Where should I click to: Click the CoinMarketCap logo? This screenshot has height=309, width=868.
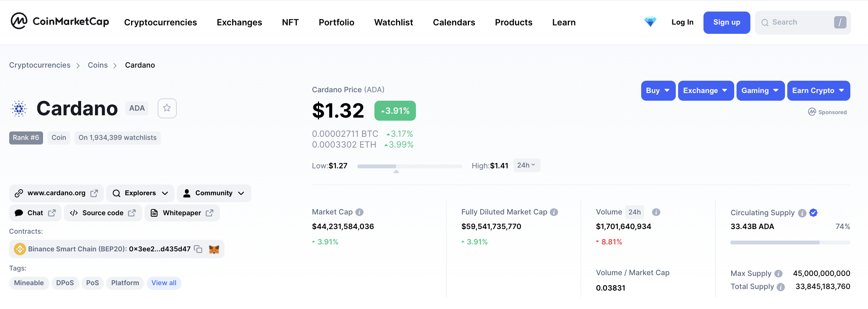[x=60, y=22]
